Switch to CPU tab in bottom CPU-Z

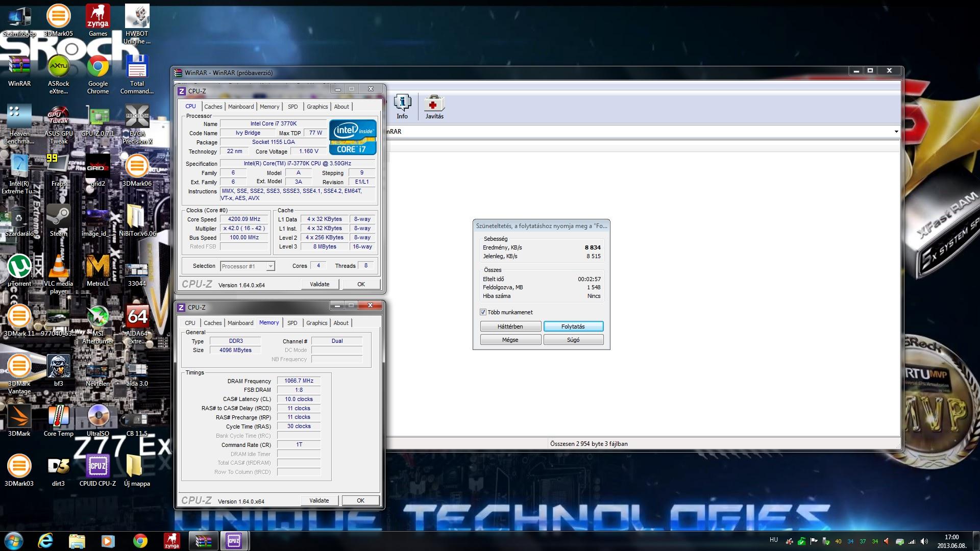pos(190,323)
